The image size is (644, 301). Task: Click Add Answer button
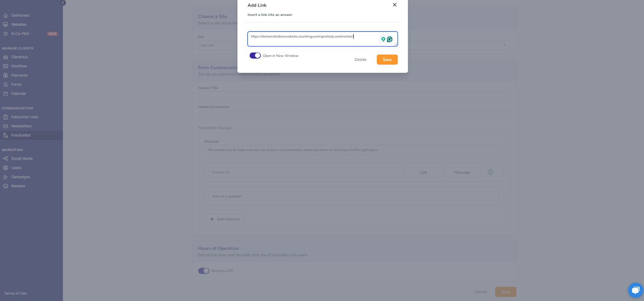coord(225,219)
